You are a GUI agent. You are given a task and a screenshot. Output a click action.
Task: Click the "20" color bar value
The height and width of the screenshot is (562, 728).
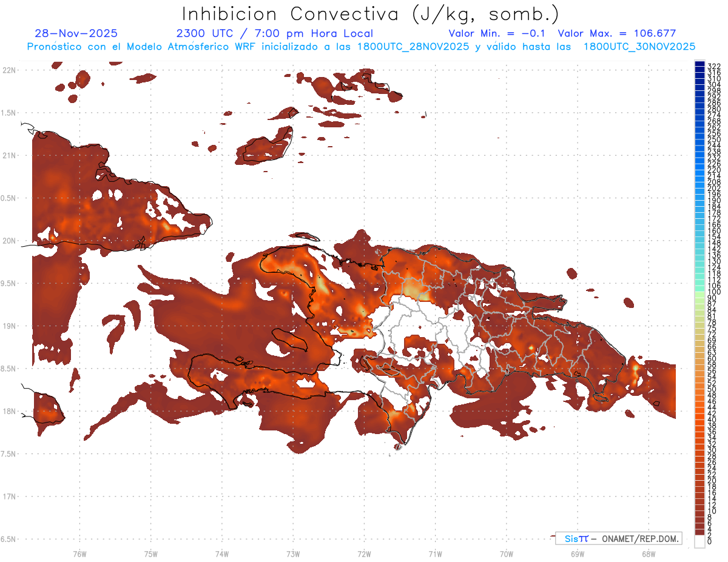point(712,480)
